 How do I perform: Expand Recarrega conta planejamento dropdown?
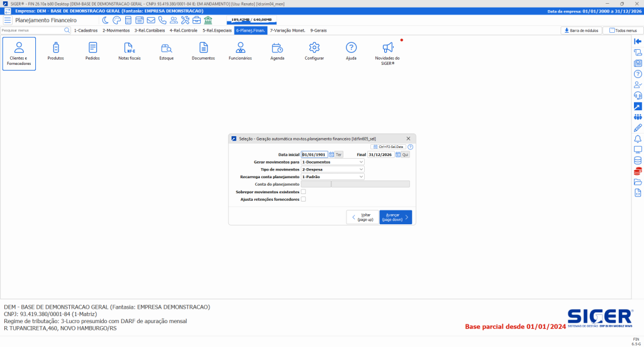(x=361, y=177)
